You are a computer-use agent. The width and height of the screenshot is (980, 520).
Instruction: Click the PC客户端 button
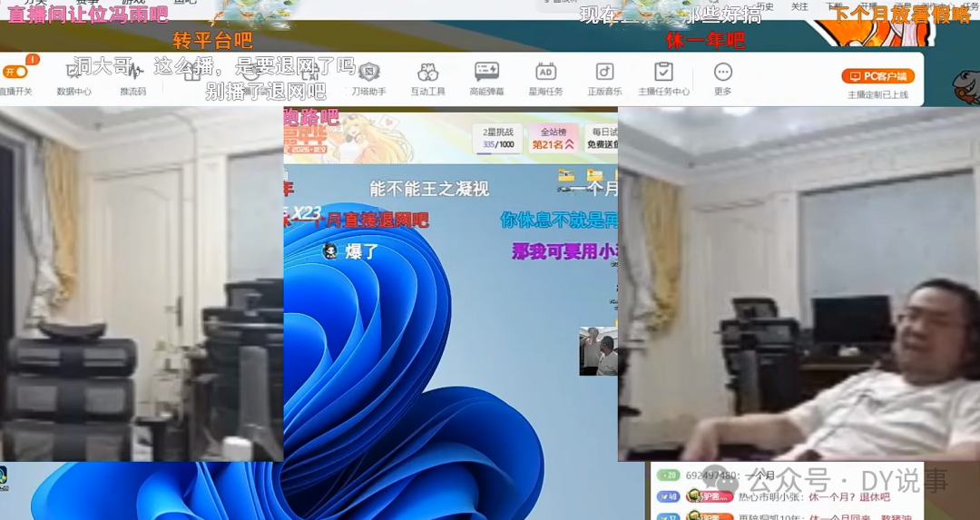[878, 76]
